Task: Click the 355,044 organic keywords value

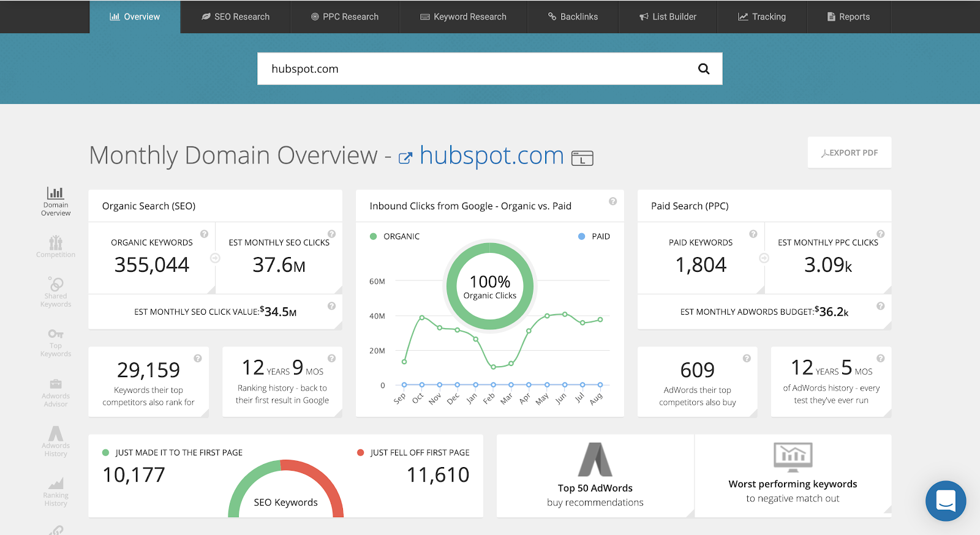Action: click(x=152, y=265)
